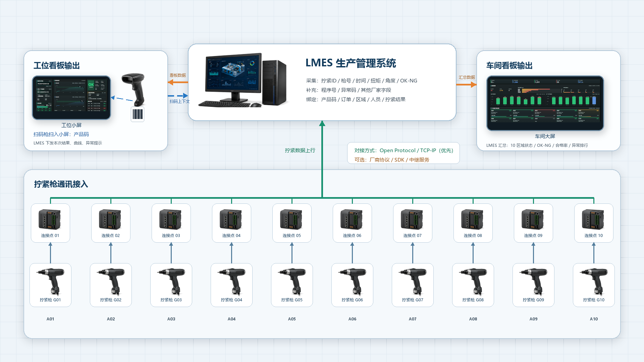Click the A01 area label
644x362 pixels.
(50, 319)
